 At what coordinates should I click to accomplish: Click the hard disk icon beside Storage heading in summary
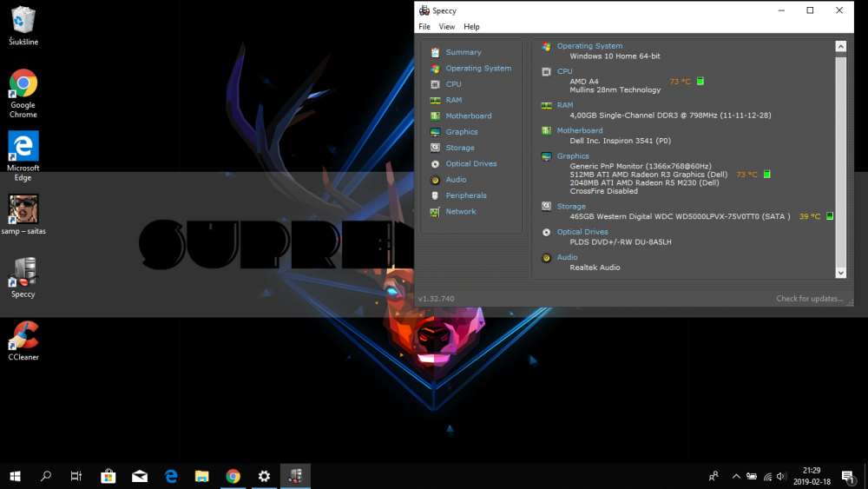click(546, 207)
